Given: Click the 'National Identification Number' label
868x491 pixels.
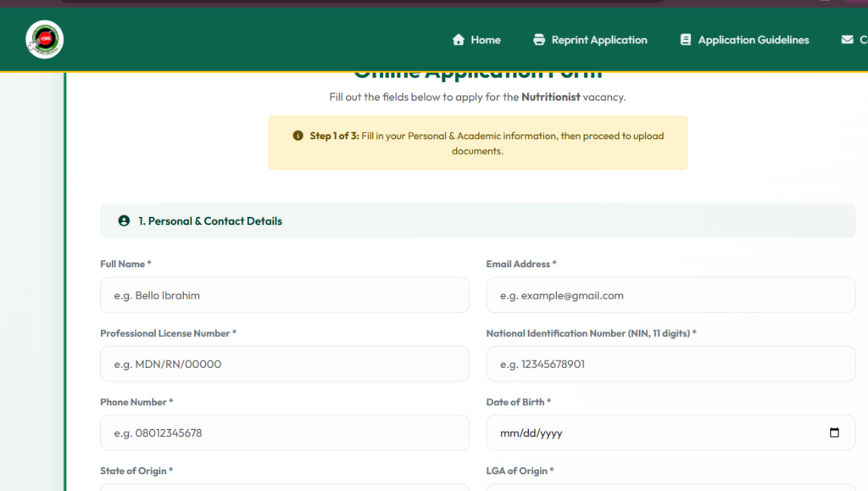Looking at the screenshot, I should [591, 333].
